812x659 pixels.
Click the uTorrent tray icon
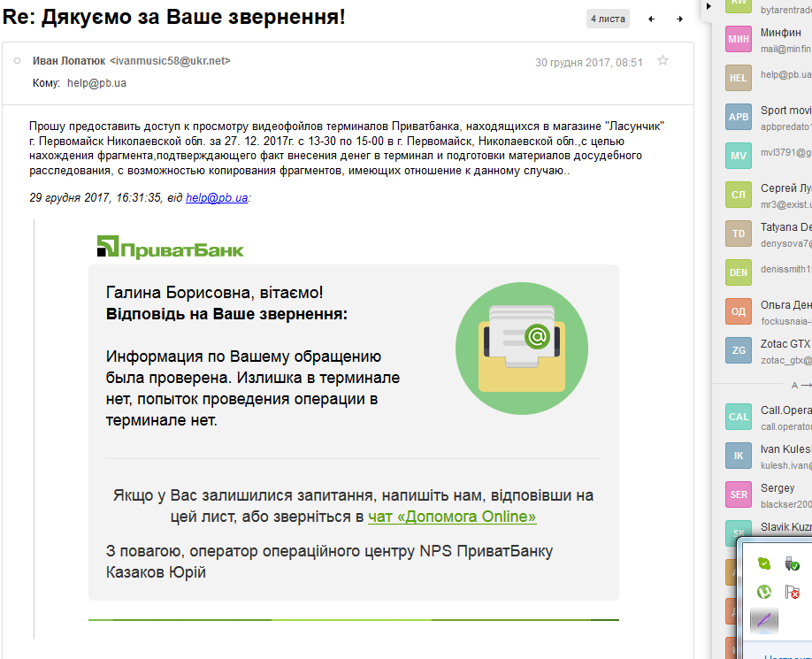764,592
